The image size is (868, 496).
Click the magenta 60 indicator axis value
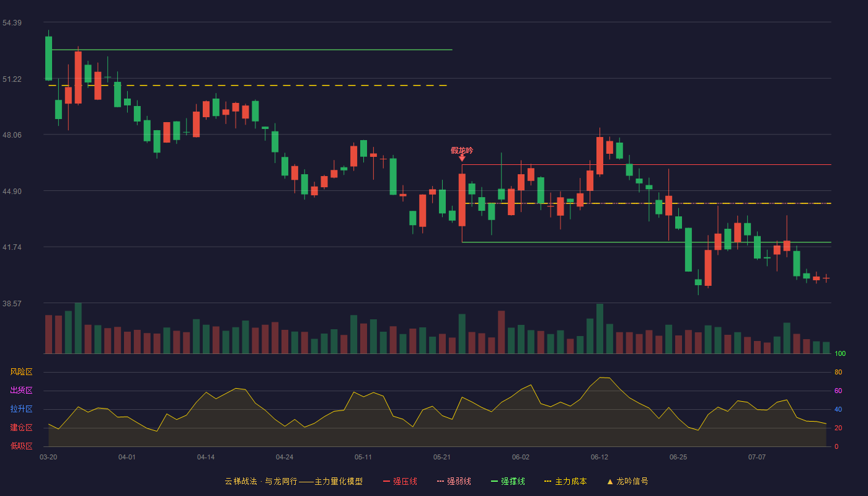click(x=838, y=391)
